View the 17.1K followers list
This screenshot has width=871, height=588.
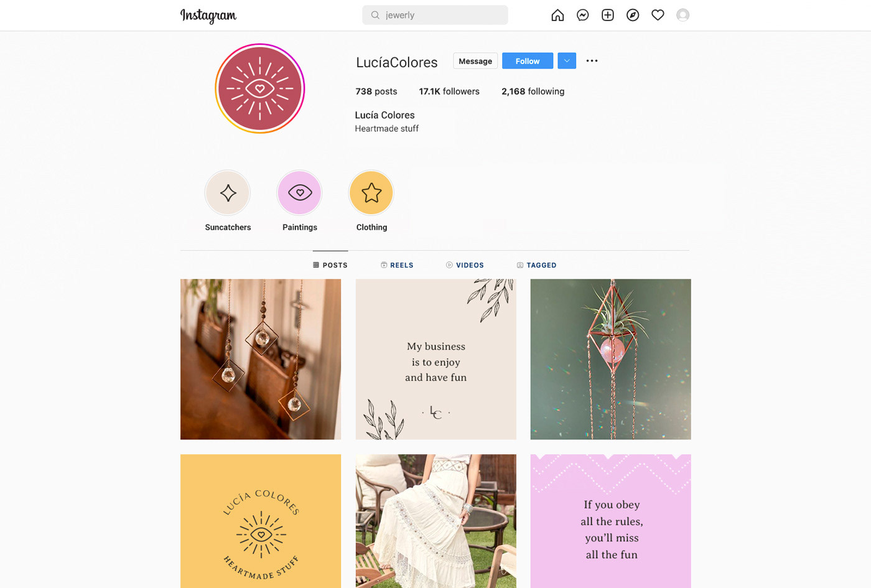449,91
